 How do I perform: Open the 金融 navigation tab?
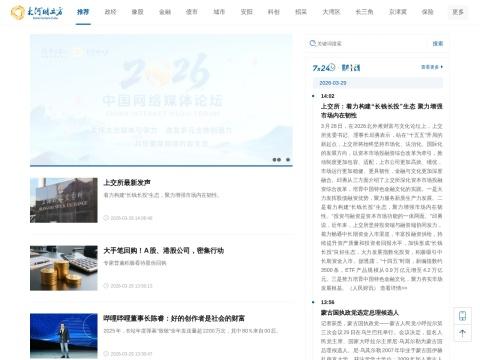click(x=165, y=12)
